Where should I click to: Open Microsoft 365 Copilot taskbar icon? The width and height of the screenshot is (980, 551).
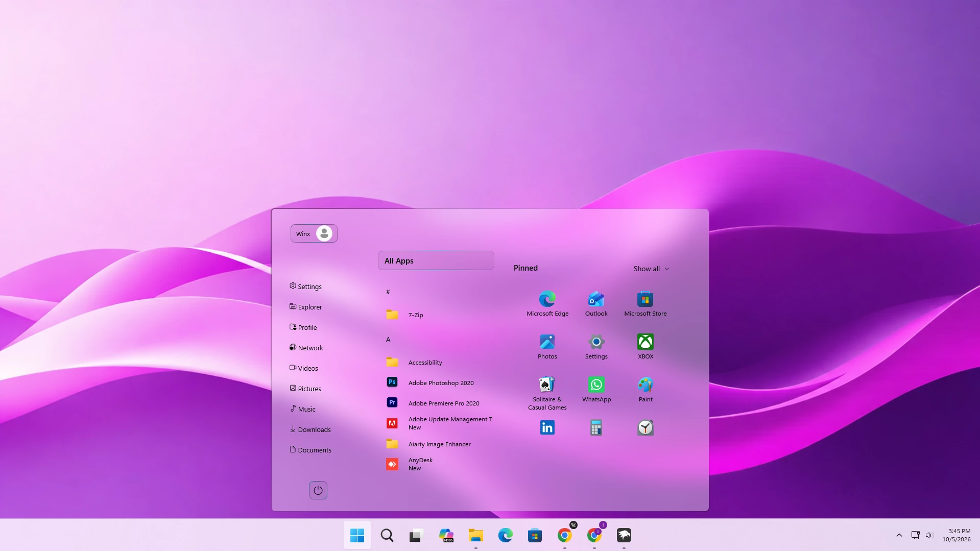point(446,535)
